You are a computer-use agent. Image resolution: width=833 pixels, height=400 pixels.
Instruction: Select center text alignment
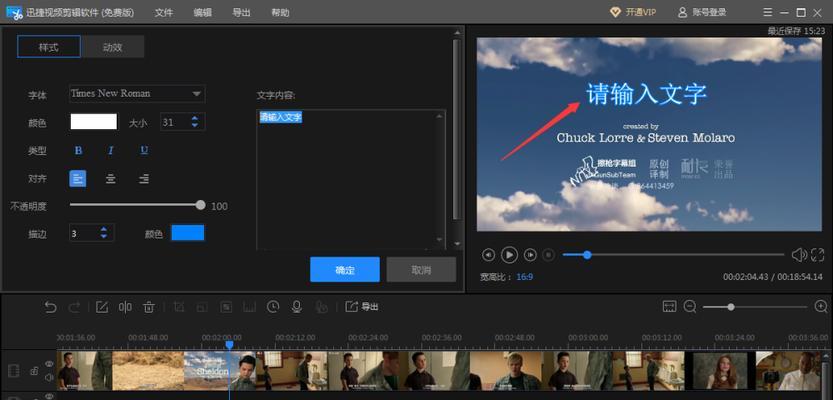(x=110, y=178)
